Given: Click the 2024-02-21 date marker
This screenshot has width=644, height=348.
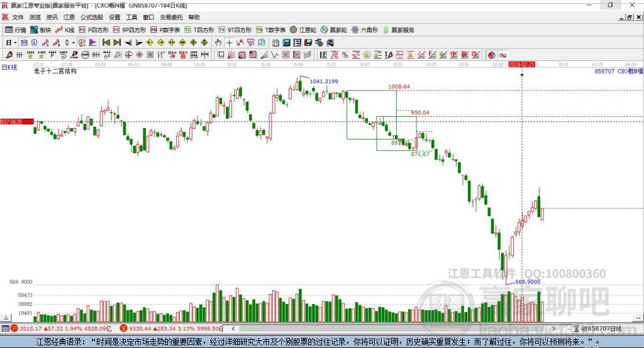Looking at the screenshot, I should 521,65.
